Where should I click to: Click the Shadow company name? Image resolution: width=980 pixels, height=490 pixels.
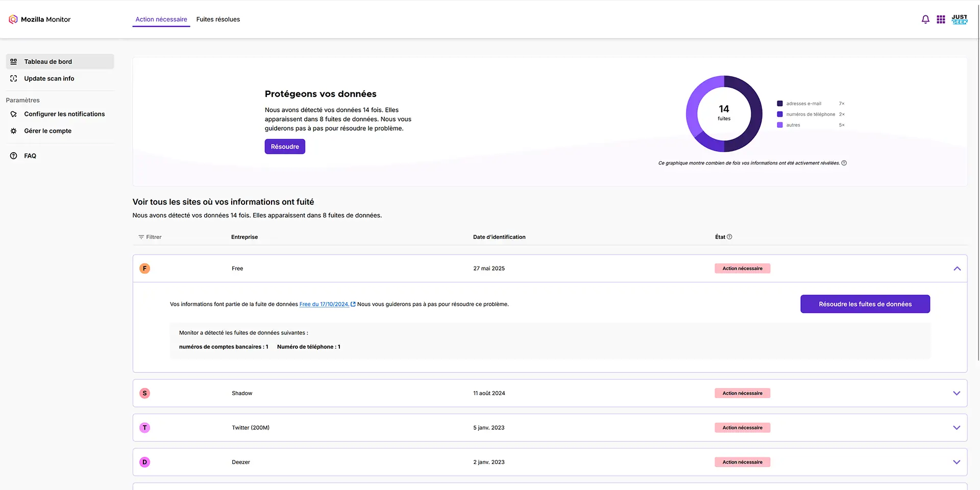tap(242, 394)
